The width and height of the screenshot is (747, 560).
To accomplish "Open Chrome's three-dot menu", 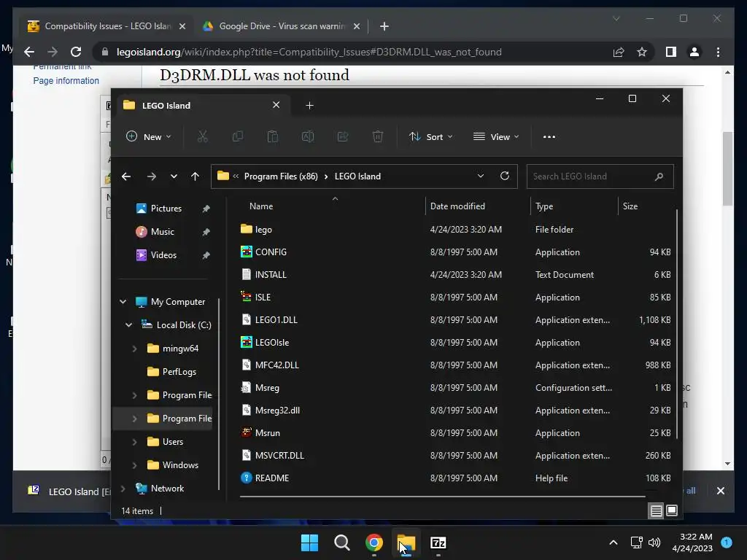I will 719,52.
